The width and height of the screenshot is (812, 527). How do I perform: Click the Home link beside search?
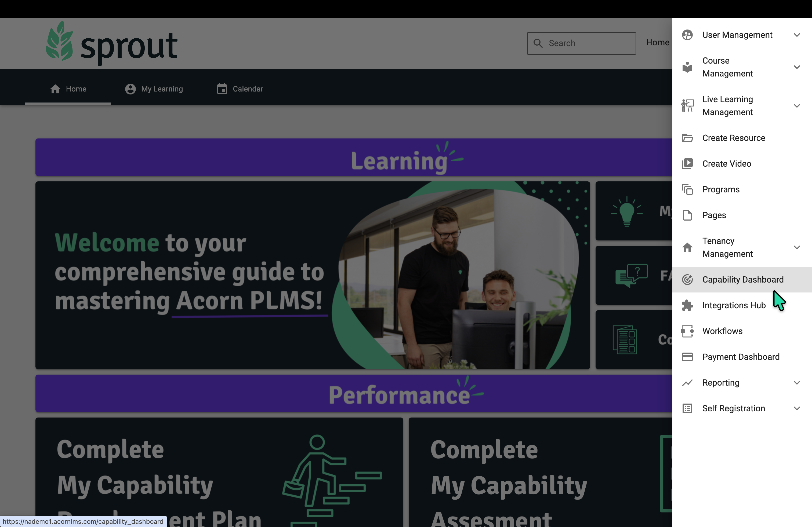657,43
